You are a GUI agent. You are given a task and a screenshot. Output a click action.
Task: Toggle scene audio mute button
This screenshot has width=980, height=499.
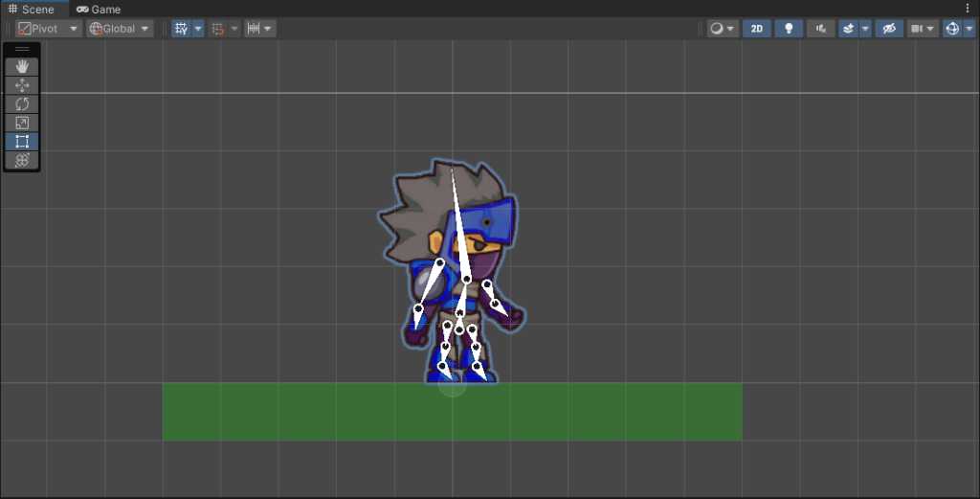[820, 29]
